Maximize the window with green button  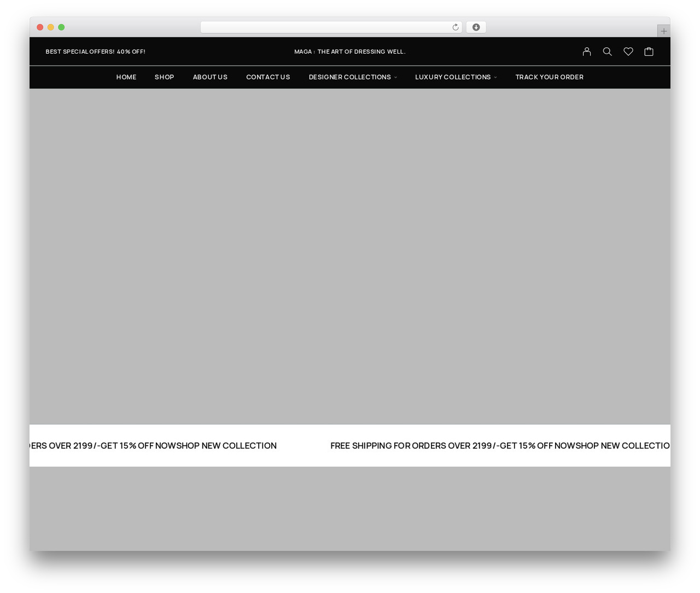click(61, 27)
